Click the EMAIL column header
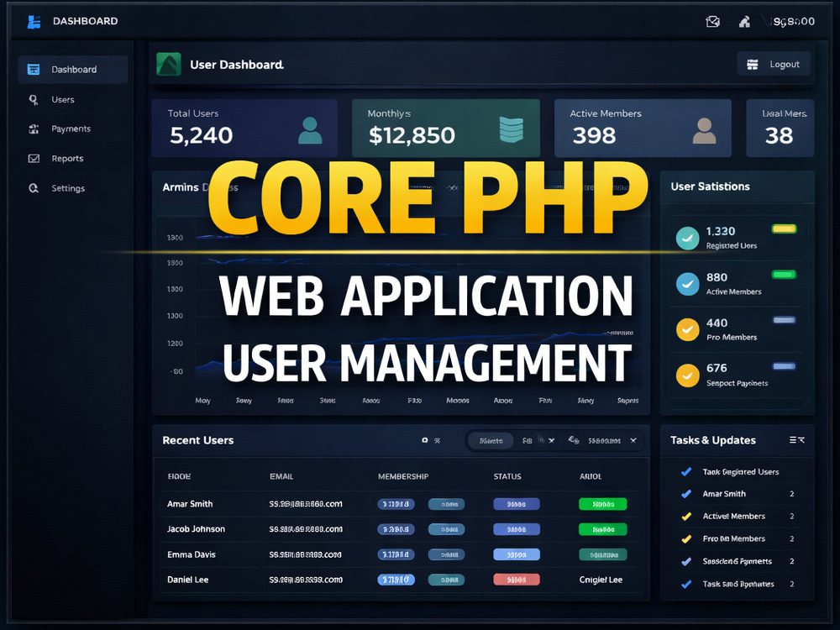The image size is (840, 630). (x=281, y=476)
